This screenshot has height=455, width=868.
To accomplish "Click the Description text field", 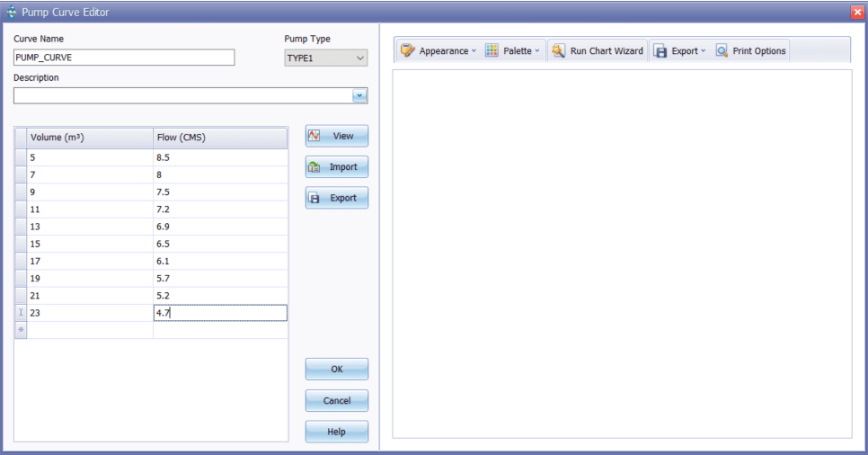I will pyautogui.click(x=182, y=96).
